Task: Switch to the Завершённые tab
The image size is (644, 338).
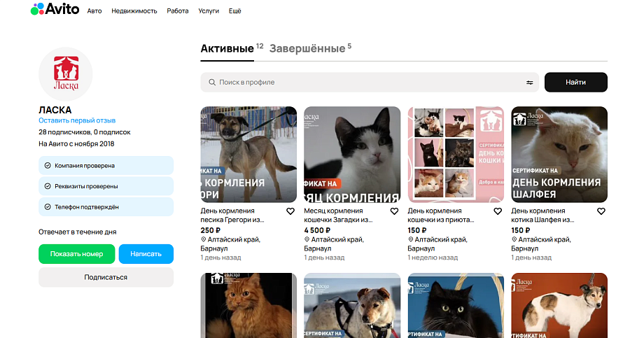Action: 307,49
